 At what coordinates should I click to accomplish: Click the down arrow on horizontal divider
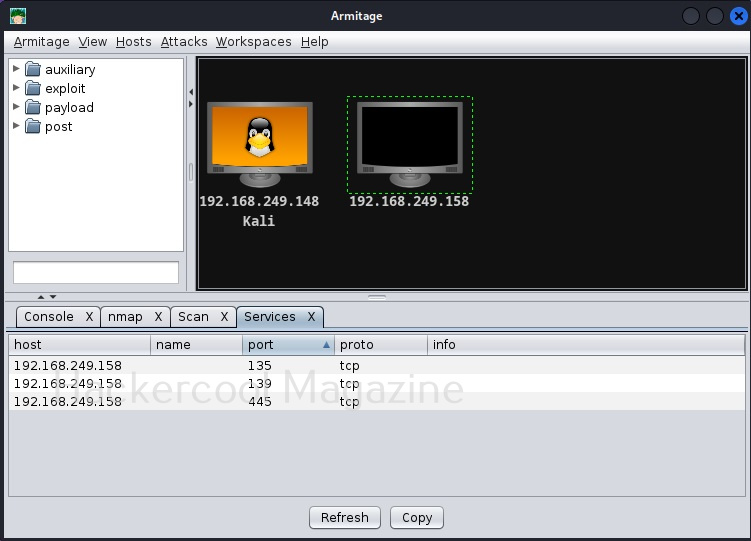click(x=53, y=297)
